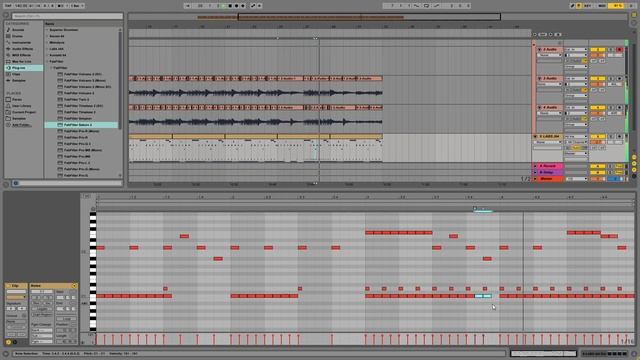Select the highlighted FabFilter Saturn 2 preset
640x360 pixels.
pos(81,125)
